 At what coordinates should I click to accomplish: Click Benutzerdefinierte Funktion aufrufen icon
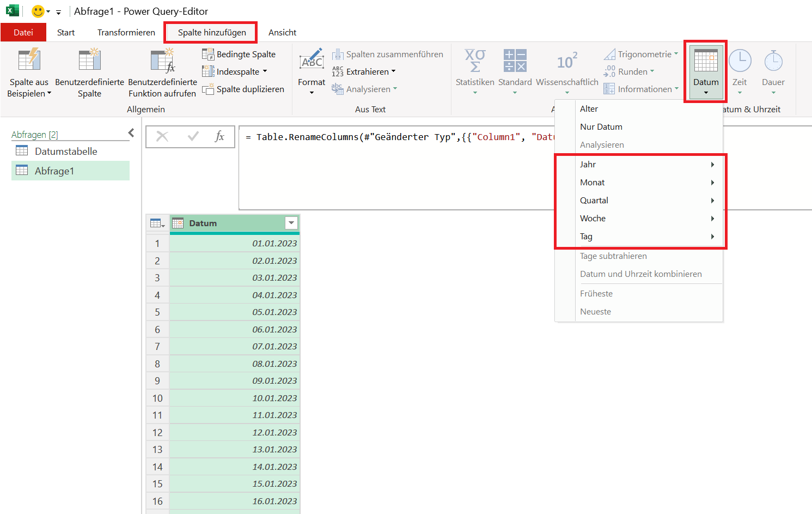(162, 60)
